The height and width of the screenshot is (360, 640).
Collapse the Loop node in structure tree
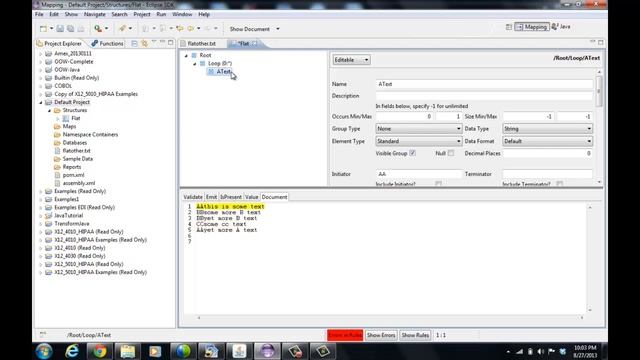[195, 64]
